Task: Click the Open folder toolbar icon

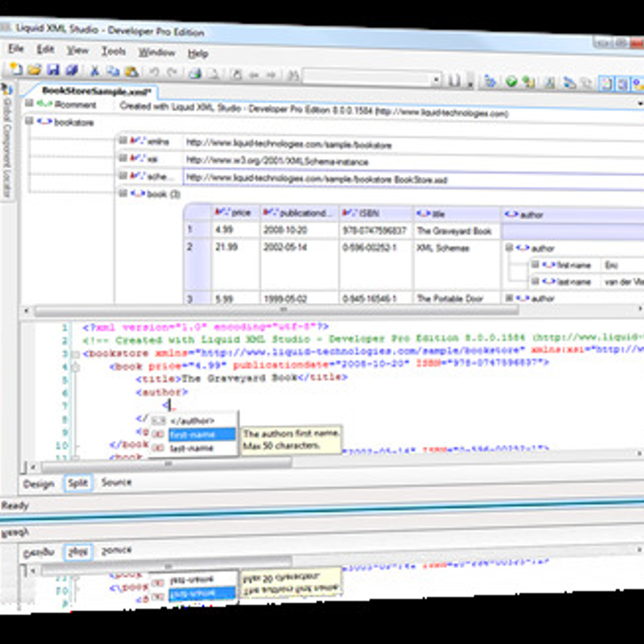Action: [x=34, y=69]
